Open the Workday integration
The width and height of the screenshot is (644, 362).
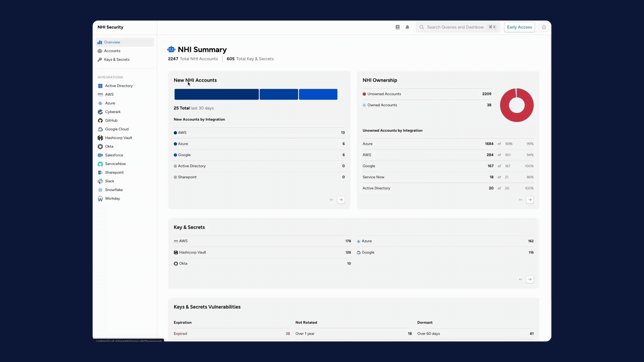pyautogui.click(x=112, y=198)
